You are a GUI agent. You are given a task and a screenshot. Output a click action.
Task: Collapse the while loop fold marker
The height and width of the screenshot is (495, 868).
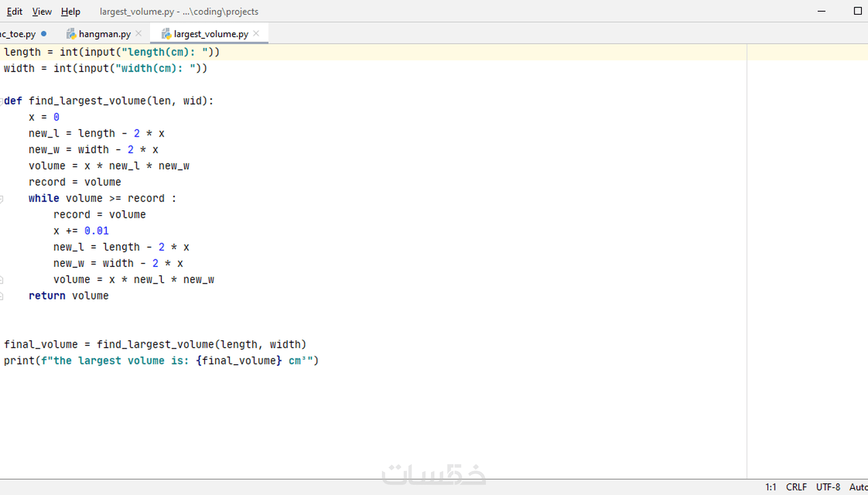[x=2, y=199]
